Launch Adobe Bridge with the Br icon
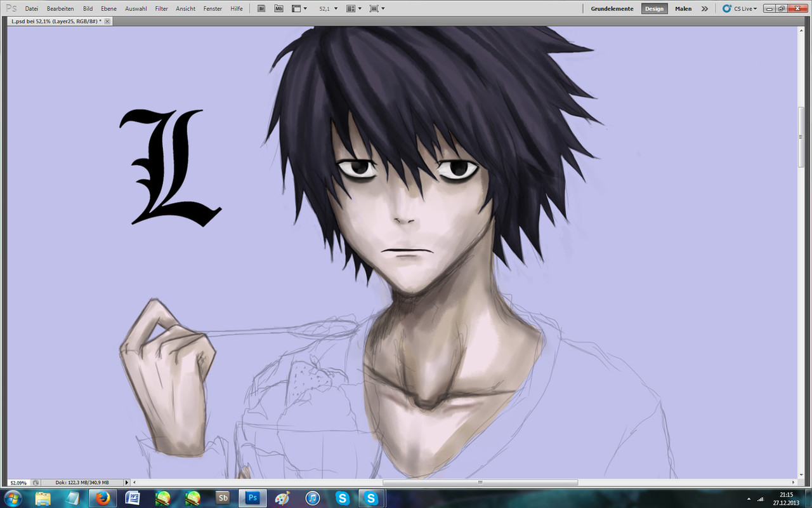 (x=262, y=9)
